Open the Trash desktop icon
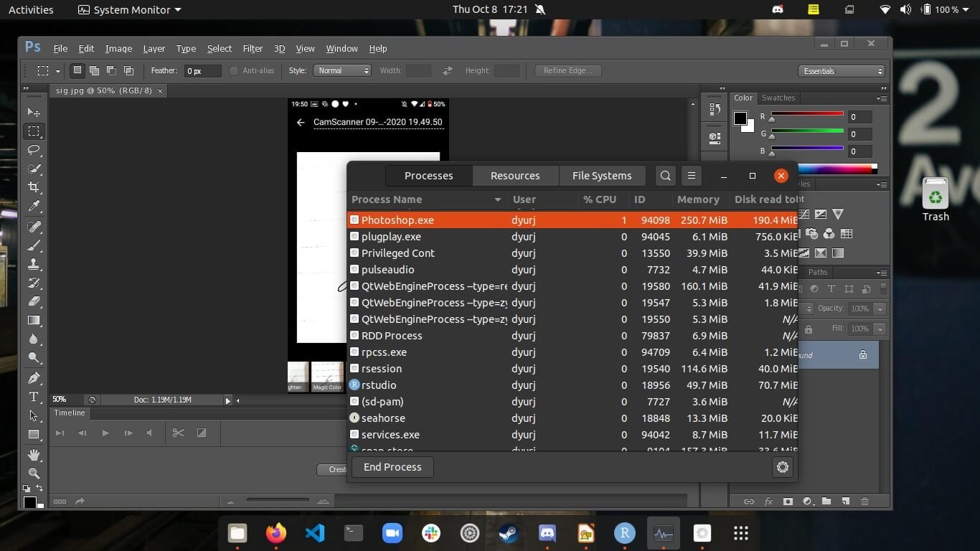980x551 pixels. click(936, 200)
